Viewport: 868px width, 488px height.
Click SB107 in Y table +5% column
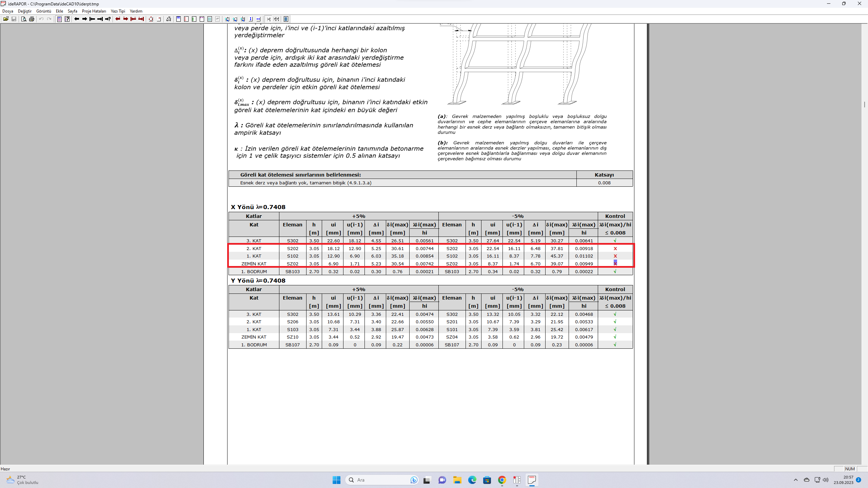pos(293,345)
